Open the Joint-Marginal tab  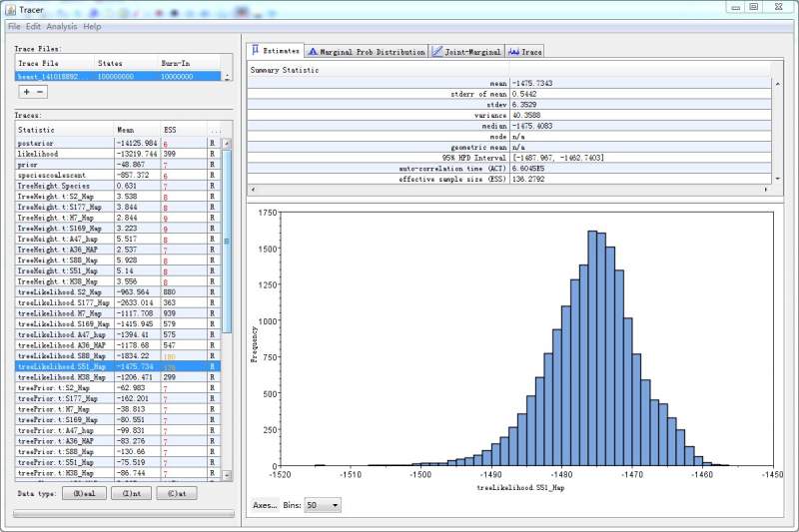point(466,51)
